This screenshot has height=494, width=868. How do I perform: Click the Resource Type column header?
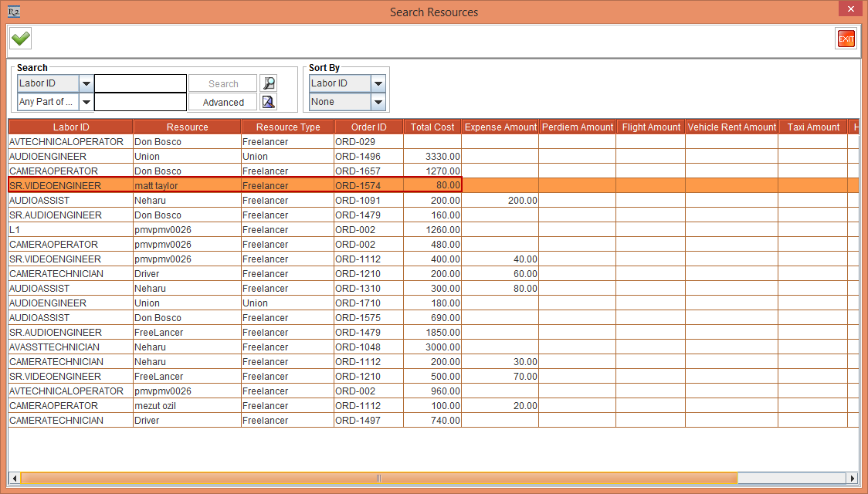pyautogui.click(x=287, y=127)
